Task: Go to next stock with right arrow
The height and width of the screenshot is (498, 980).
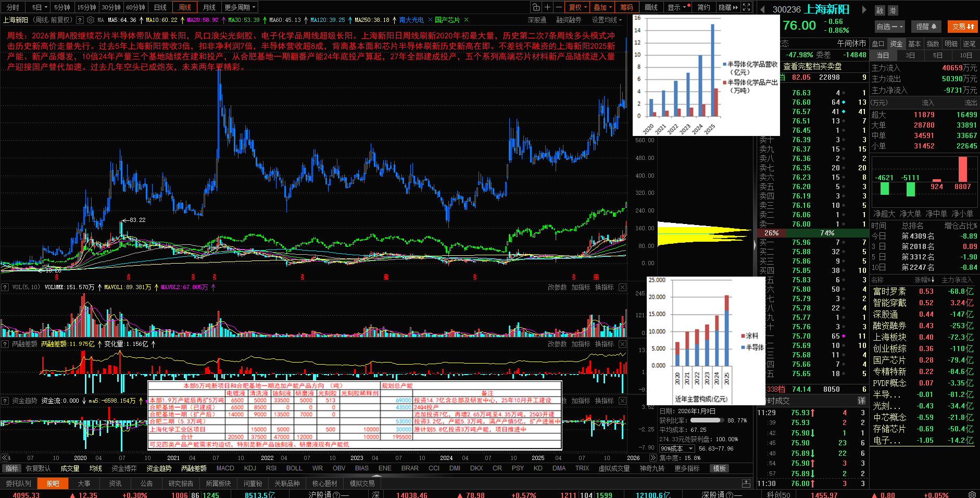Action: [864, 9]
